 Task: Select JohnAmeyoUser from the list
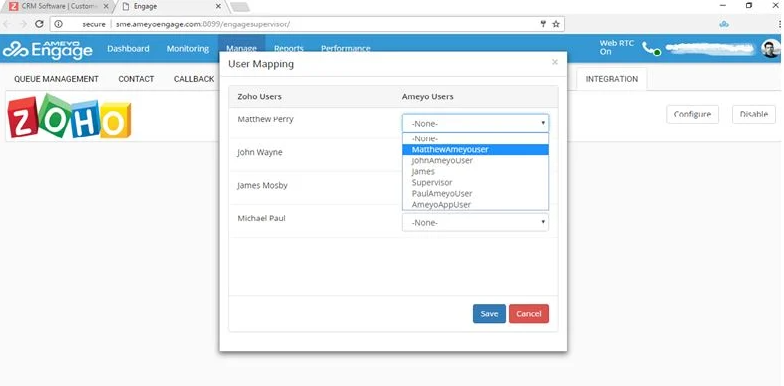[475, 160]
